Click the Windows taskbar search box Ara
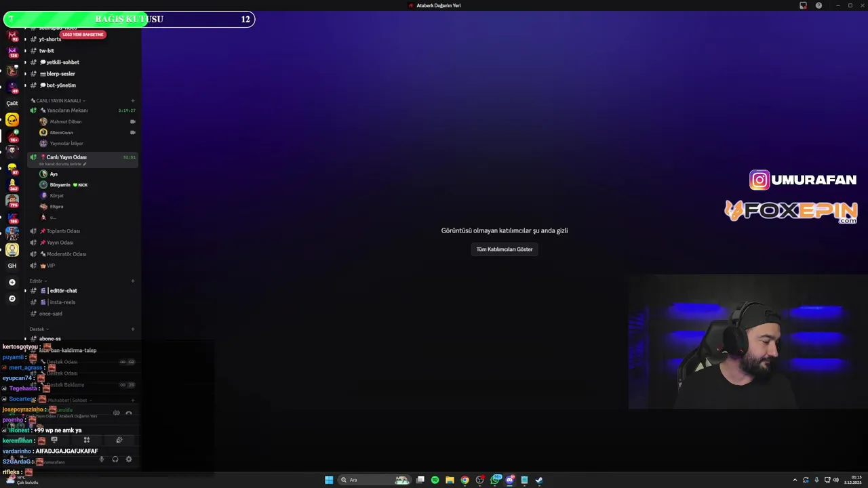This screenshot has height=488, width=868. pos(374,480)
